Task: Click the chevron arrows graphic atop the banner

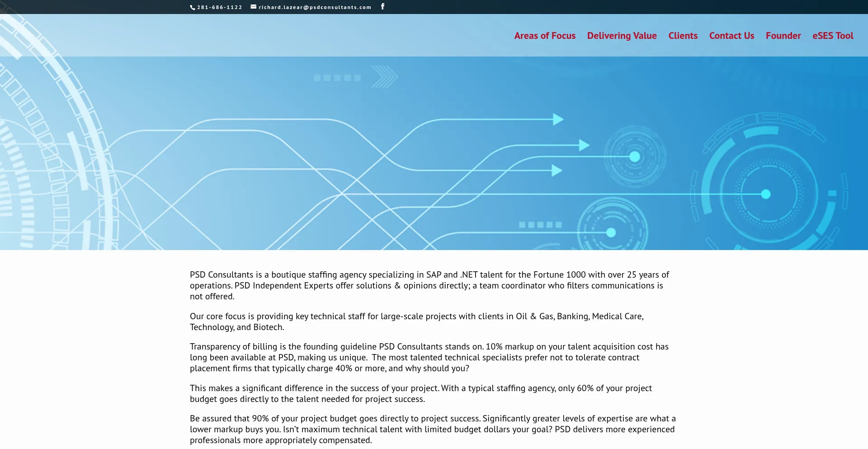Action: pos(384,77)
